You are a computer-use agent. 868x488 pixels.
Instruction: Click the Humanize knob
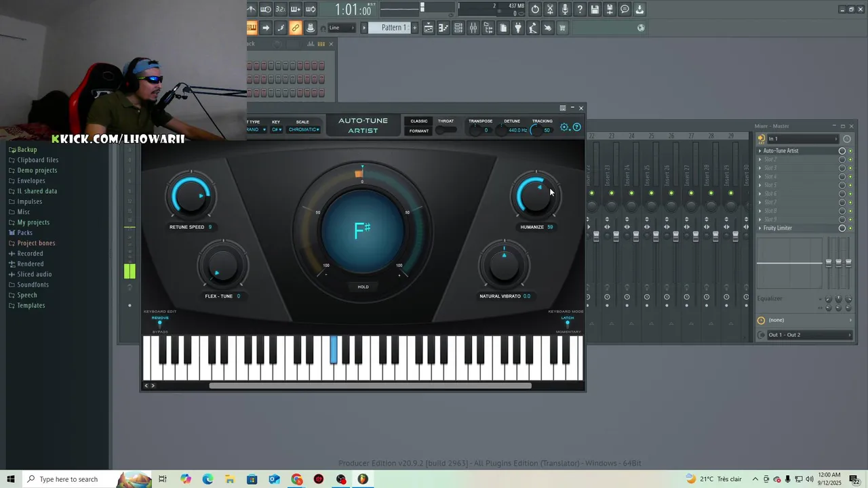click(536, 196)
